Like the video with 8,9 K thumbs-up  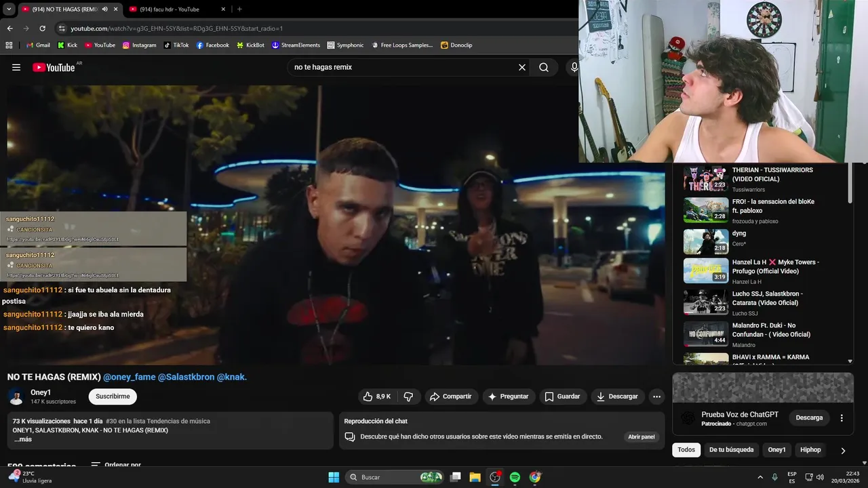(376, 396)
